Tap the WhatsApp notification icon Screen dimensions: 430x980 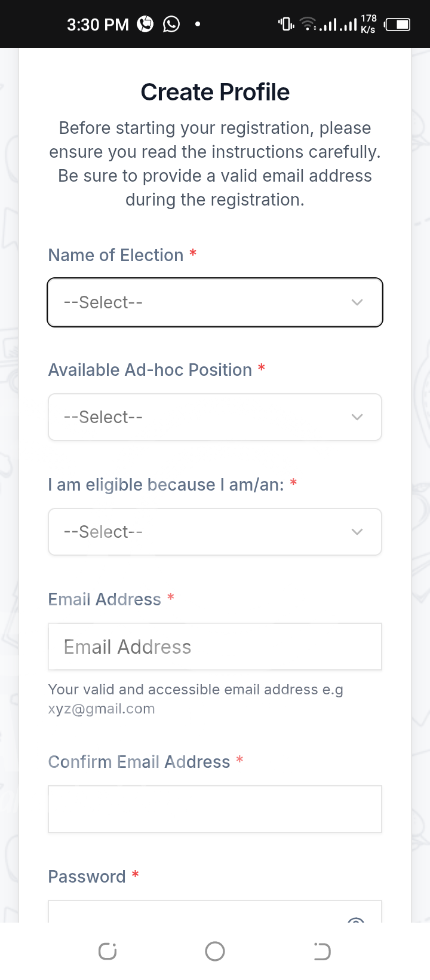pos(171,24)
